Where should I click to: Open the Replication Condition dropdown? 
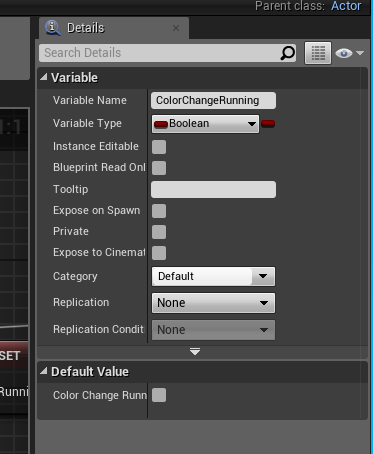click(x=213, y=330)
